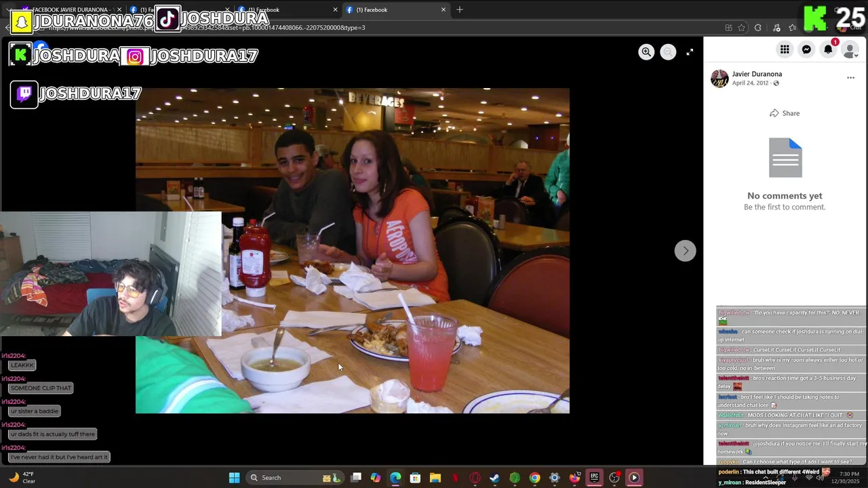Screen dimensions: 868x488
Task: Open the media player taskbar app
Action: coord(634,478)
